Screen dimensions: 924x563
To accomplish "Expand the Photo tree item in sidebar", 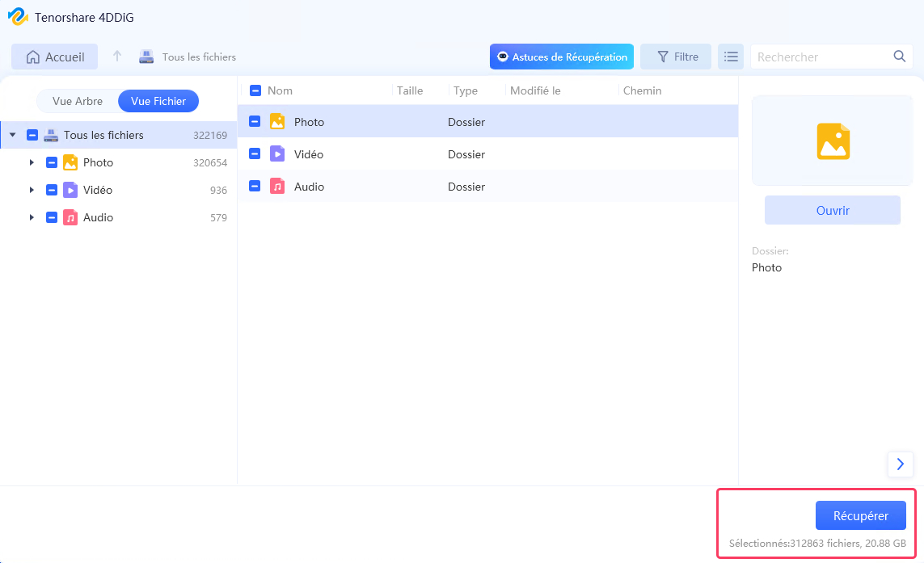I will click(32, 162).
